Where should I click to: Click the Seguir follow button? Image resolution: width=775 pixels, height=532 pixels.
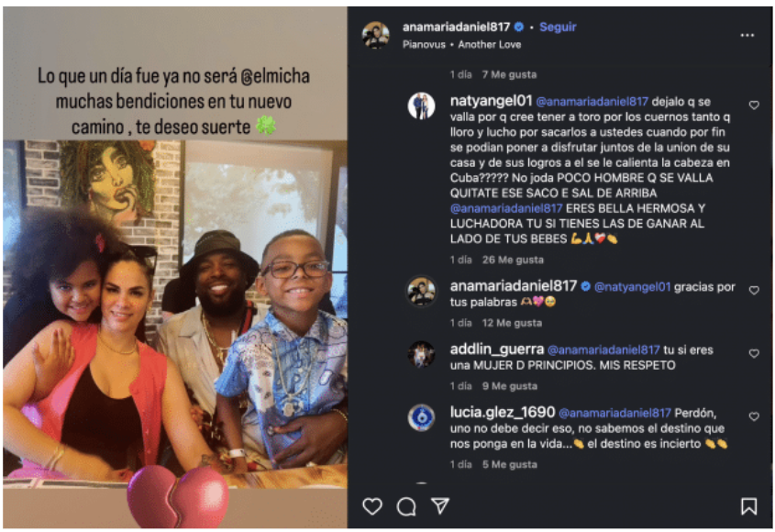pyautogui.click(x=558, y=27)
